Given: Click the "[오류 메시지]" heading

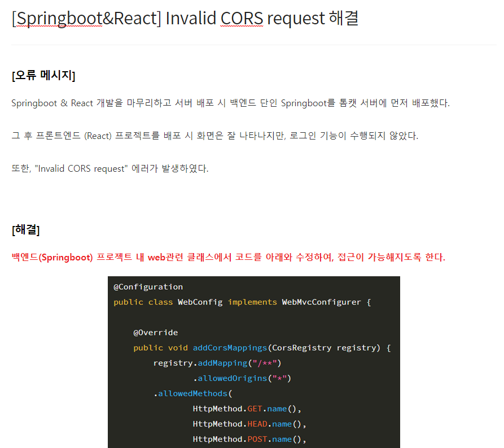Looking at the screenshot, I should 43,75.
